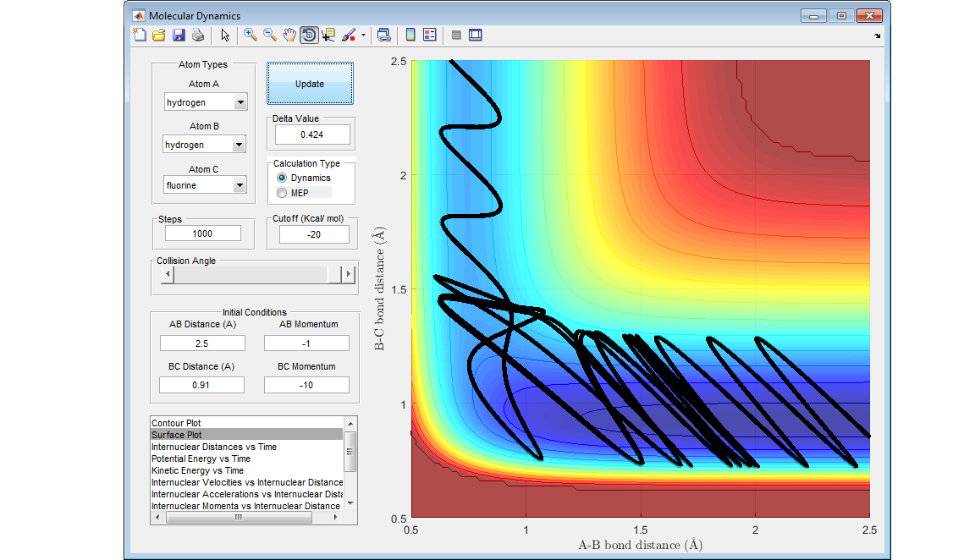
Task: Select the Dynamics calculation type
Action: click(283, 178)
